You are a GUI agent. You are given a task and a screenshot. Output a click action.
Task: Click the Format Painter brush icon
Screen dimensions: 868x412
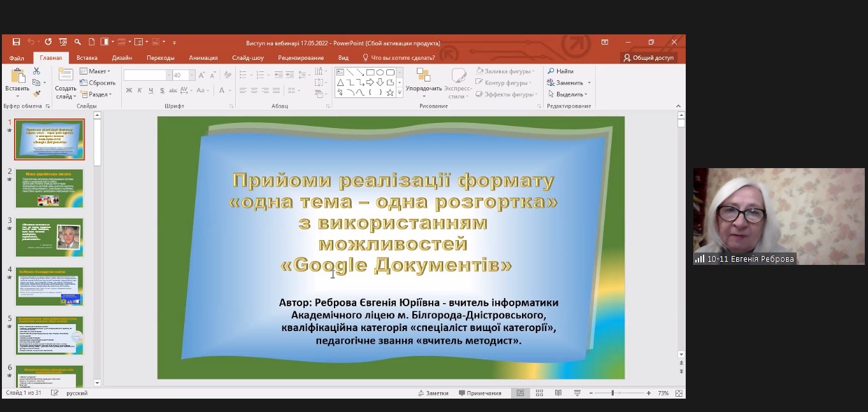tap(36, 94)
